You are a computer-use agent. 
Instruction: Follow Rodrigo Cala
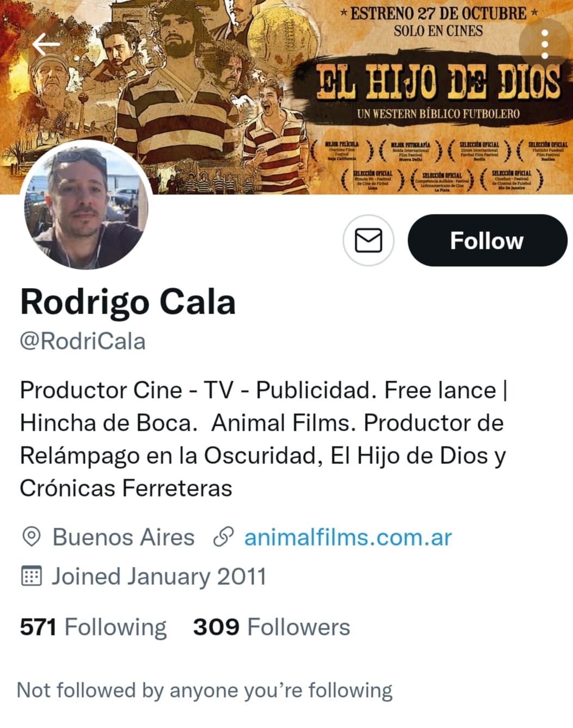487,240
